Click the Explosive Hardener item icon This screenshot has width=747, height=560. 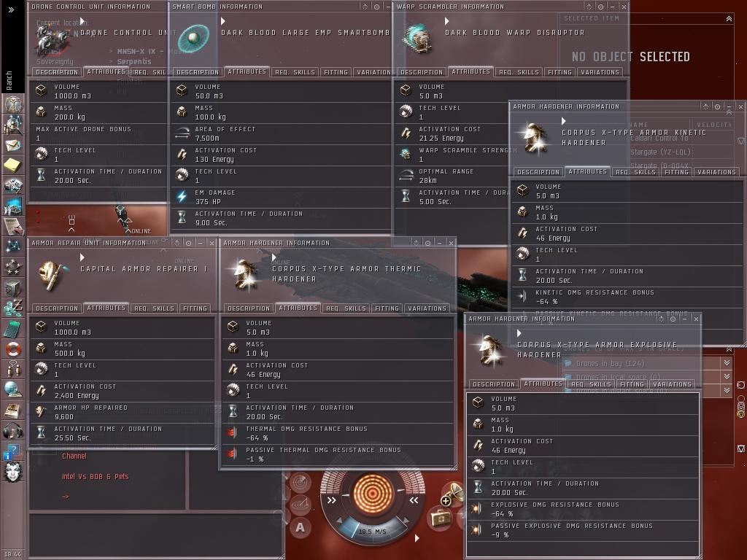click(x=490, y=351)
